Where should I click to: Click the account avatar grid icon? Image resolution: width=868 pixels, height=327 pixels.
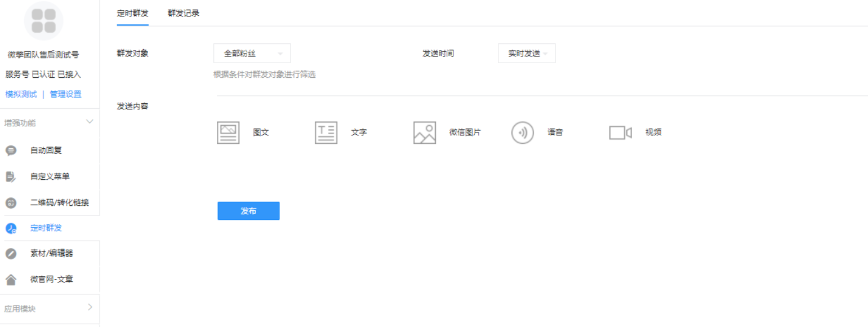coord(43,21)
